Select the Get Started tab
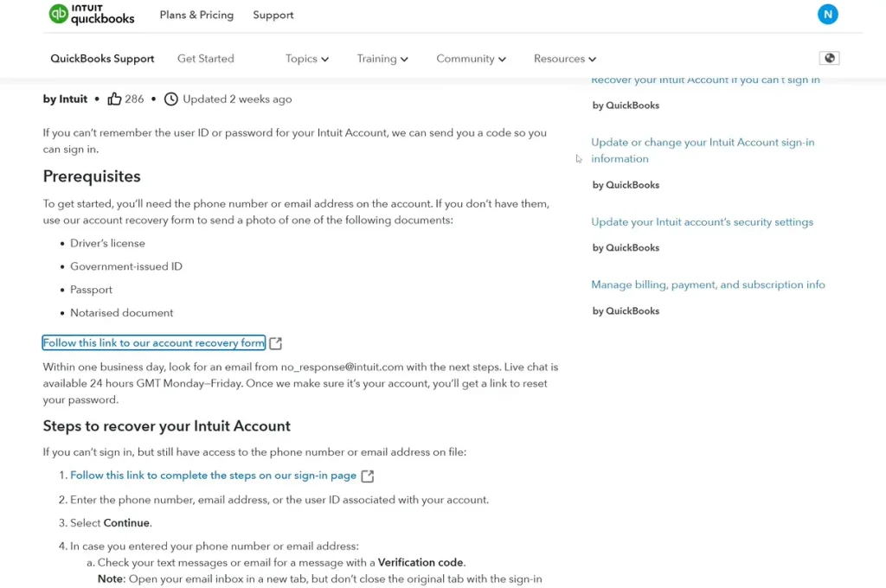Screen dimensions: 886x588 pyautogui.click(x=206, y=59)
